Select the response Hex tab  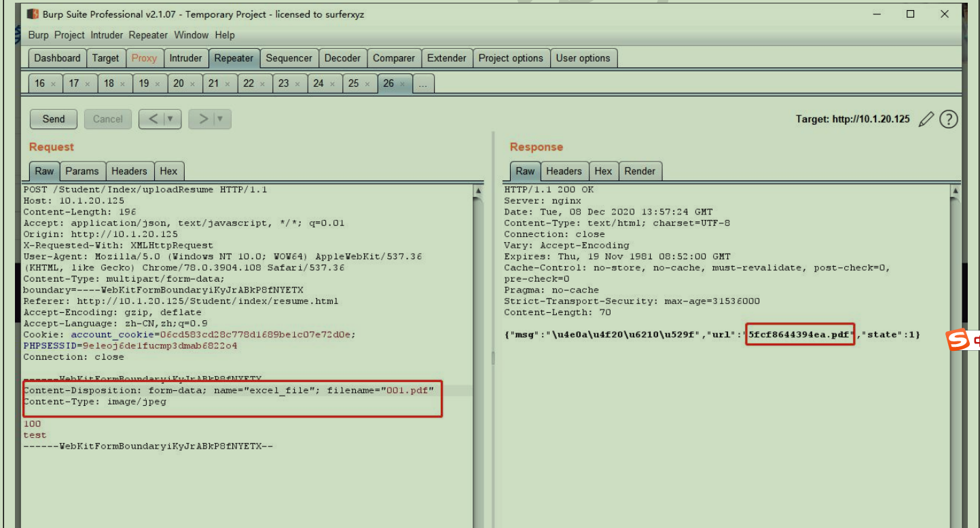603,171
